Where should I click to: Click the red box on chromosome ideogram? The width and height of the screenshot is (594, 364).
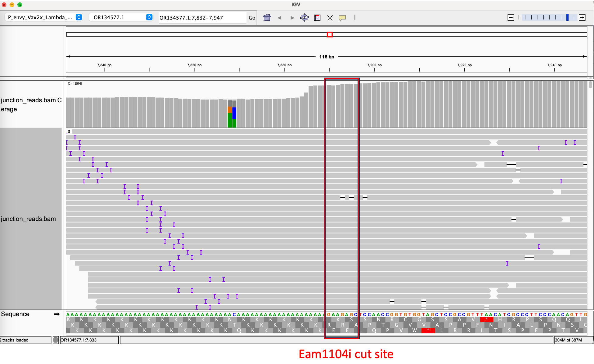330,34
